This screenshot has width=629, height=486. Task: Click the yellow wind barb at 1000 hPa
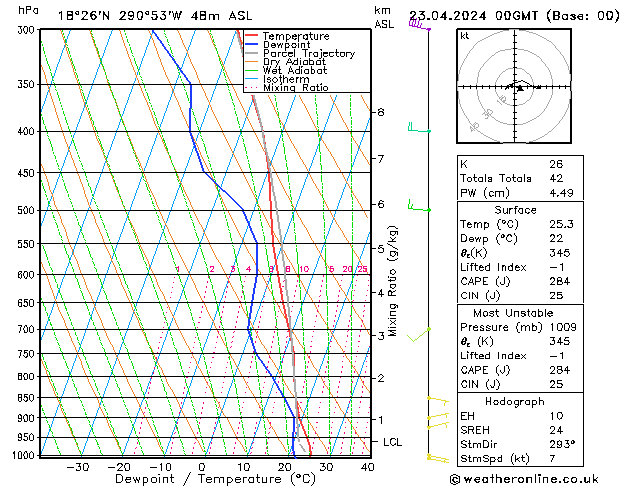pyautogui.click(x=438, y=458)
